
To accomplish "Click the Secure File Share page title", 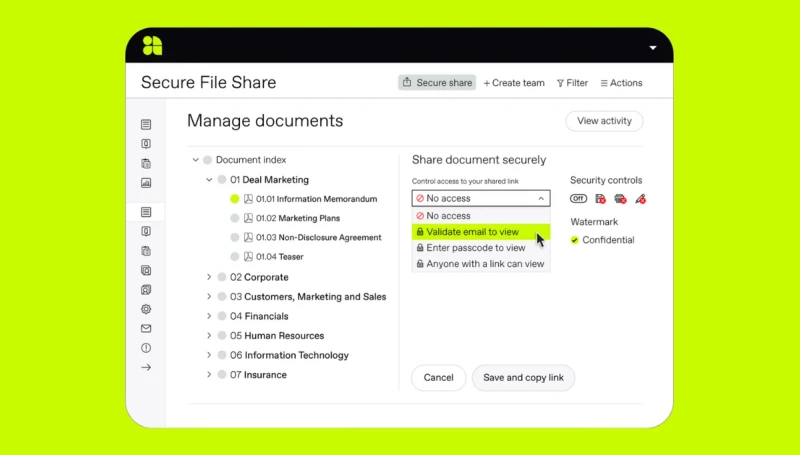I will [209, 83].
